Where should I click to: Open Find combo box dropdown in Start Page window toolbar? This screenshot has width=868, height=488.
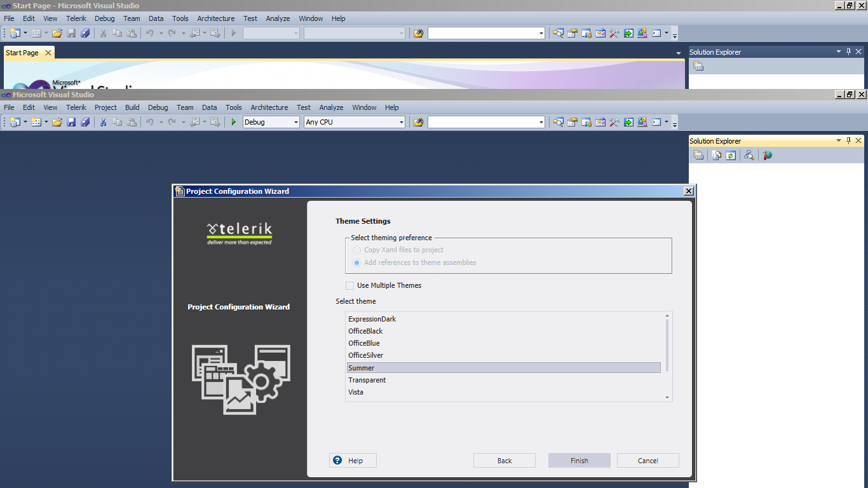click(541, 33)
